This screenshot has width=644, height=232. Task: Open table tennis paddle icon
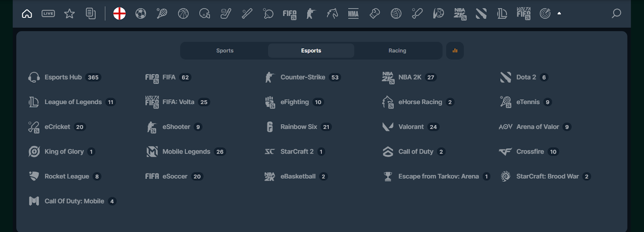point(268,14)
